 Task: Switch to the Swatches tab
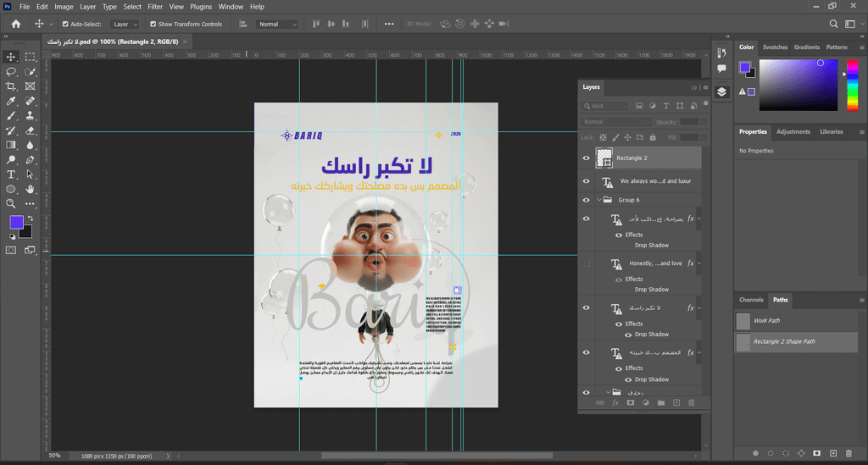(x=775, y=47)
